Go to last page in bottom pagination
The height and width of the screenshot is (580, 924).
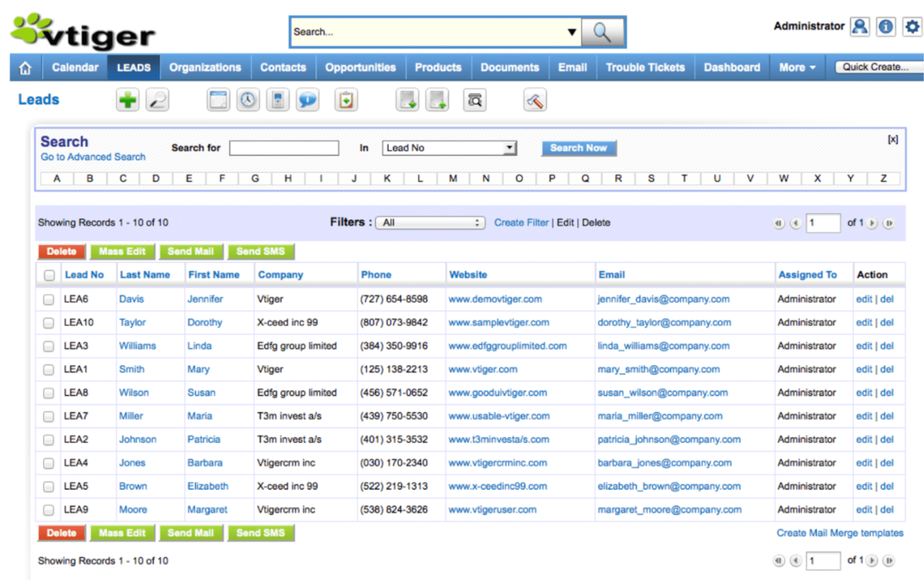889,561
